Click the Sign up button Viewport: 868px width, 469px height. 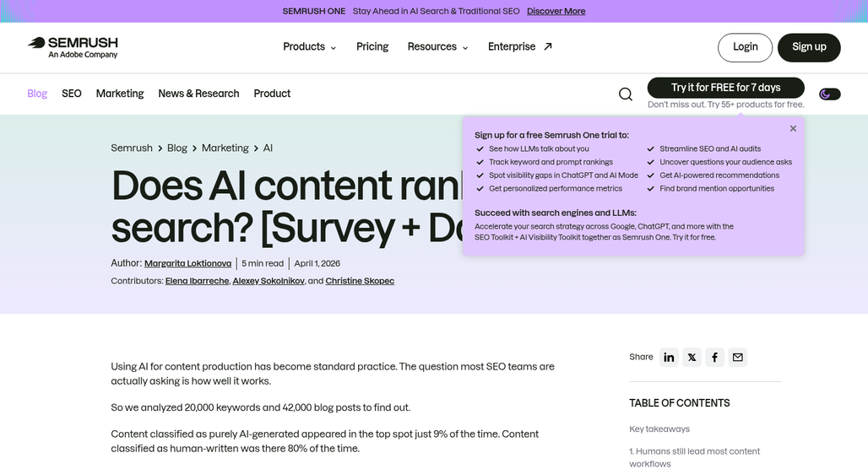click(x=809, y=47)
